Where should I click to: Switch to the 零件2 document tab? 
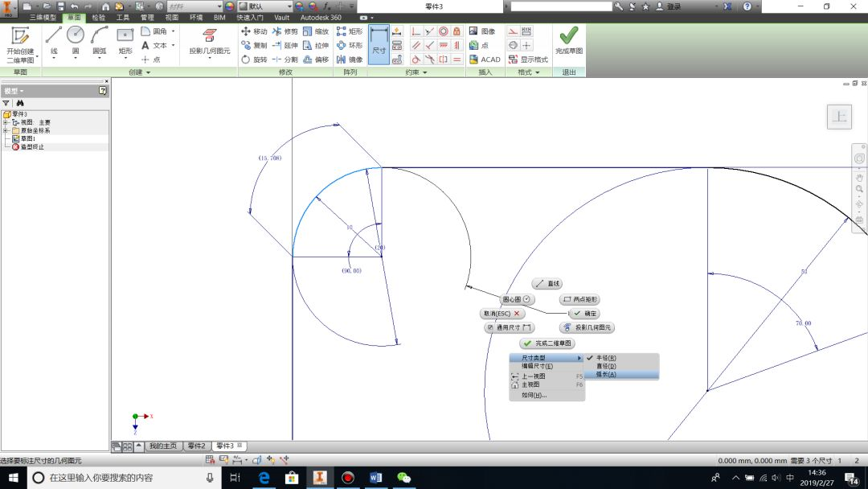tap(197, 446)
